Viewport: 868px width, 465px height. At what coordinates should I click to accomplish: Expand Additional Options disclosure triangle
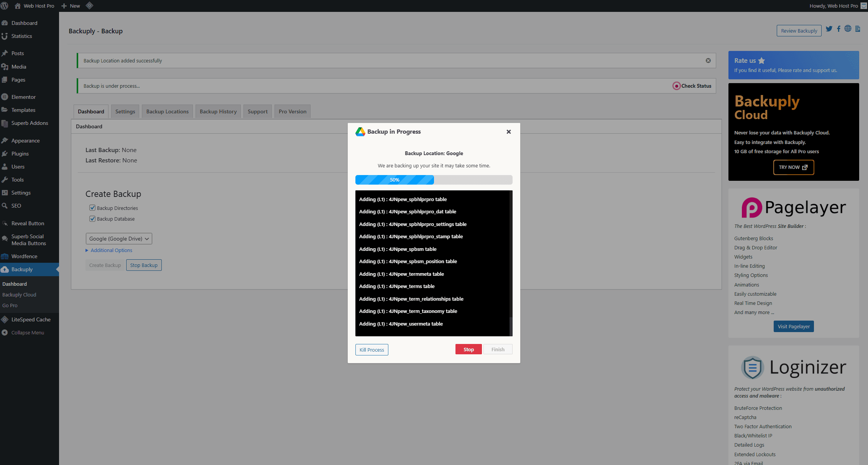87,250
